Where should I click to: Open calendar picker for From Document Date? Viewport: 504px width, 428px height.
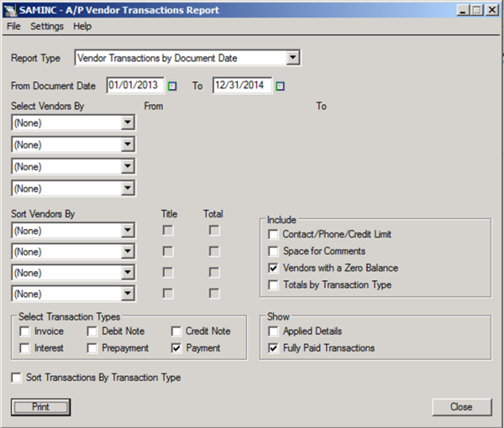[172, 86]
